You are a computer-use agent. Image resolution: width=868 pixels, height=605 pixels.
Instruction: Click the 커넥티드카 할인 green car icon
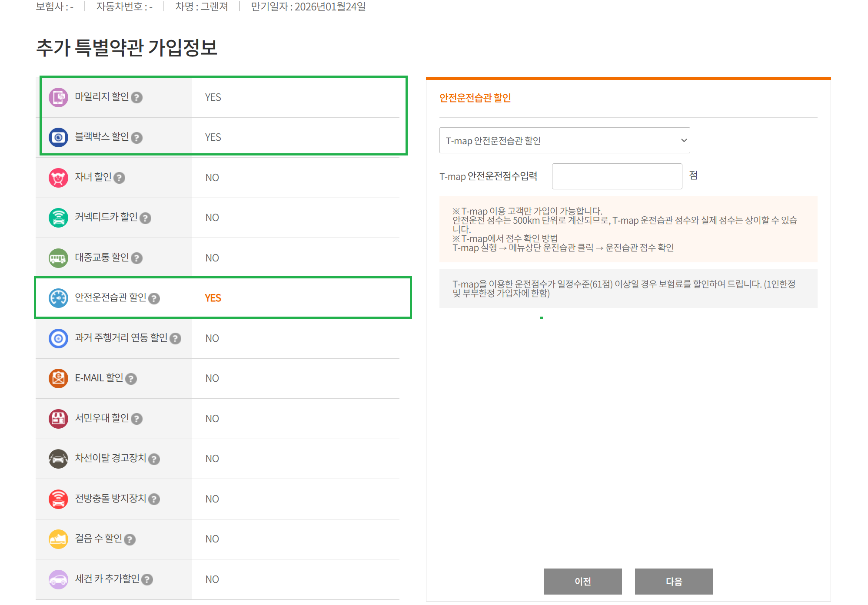tap(58, 218)
